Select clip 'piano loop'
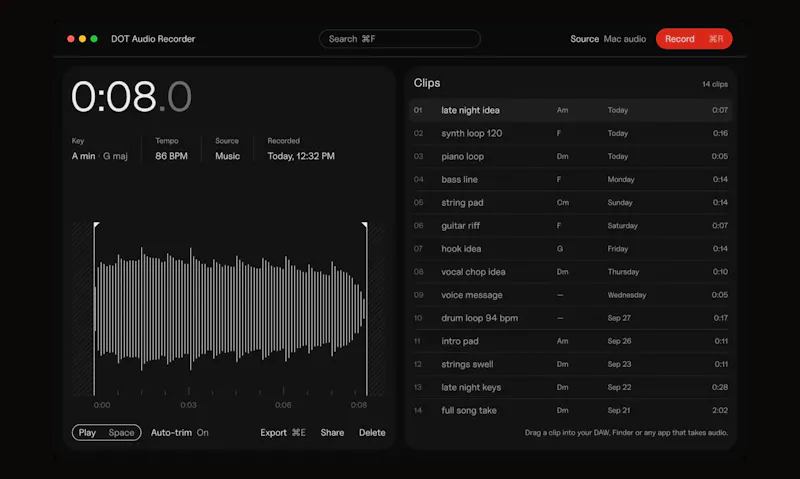Viewport: 800px width, 479px height. [570, 156]
